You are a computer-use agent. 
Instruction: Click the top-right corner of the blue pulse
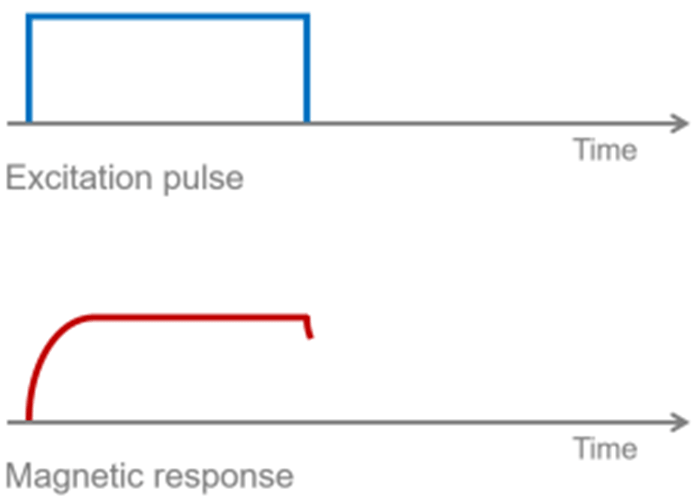click(306, 16)
